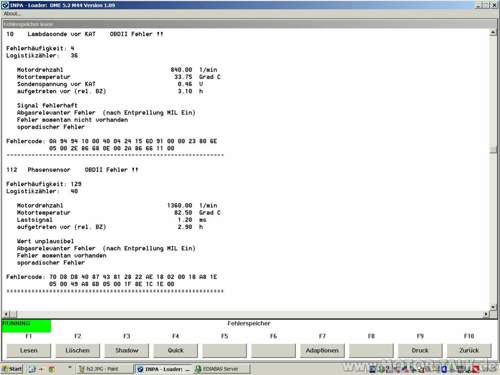Click the INPA icon in the title bar
The width and height of the screenshot is (500, 375).
click(5, 5)
